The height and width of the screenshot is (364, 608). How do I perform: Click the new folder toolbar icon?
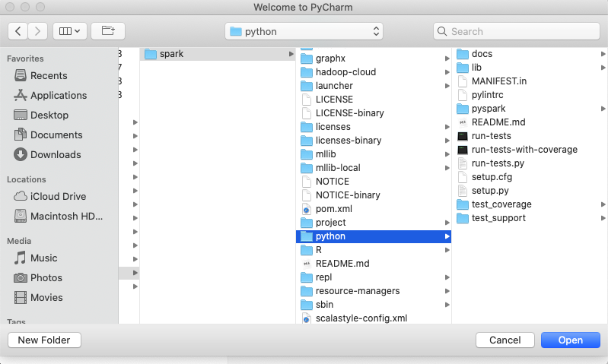point(108,31)
